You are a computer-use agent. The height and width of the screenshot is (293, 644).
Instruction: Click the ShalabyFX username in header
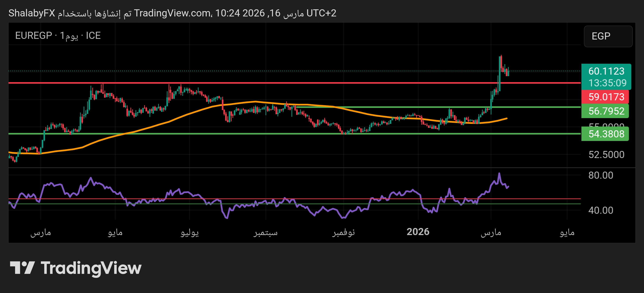32,13
